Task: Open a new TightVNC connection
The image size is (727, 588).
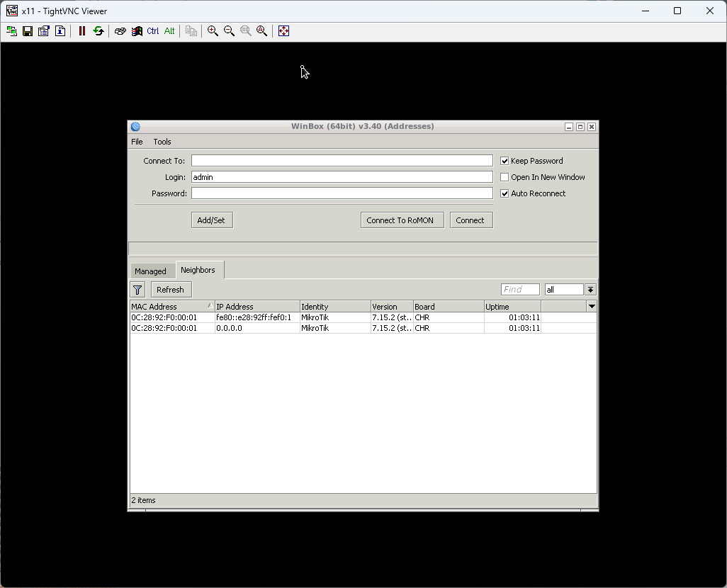Action: pos(10,30)
